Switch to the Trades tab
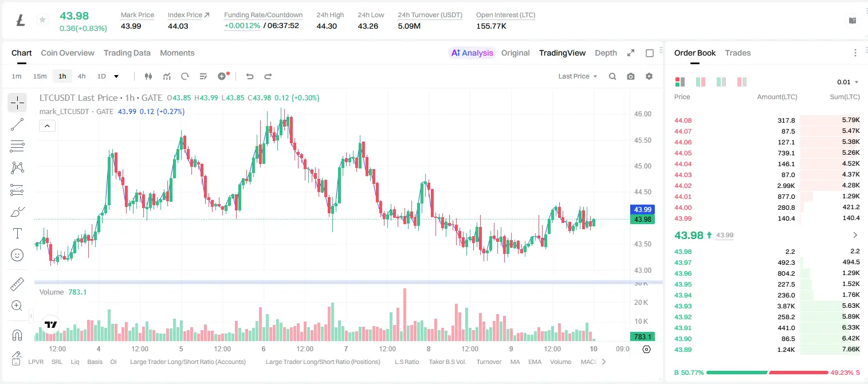Image resolution: width=868 pixels, height=384 pixels. (737, 53)
